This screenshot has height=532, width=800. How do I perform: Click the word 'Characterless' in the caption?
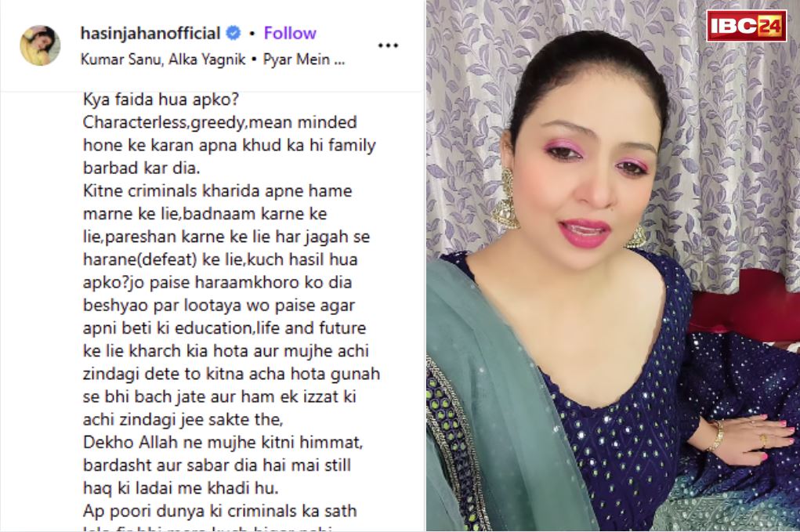134,122
